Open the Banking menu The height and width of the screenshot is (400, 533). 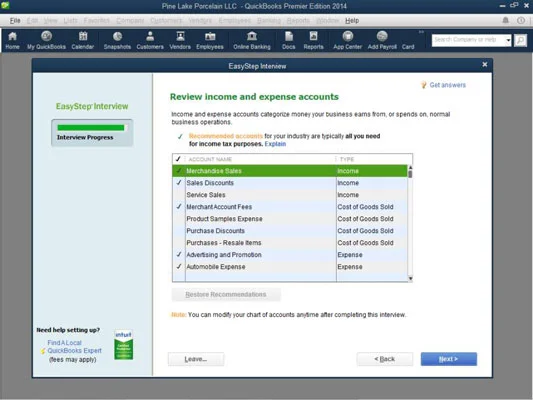pyautogui.click(x=269, y=20)
